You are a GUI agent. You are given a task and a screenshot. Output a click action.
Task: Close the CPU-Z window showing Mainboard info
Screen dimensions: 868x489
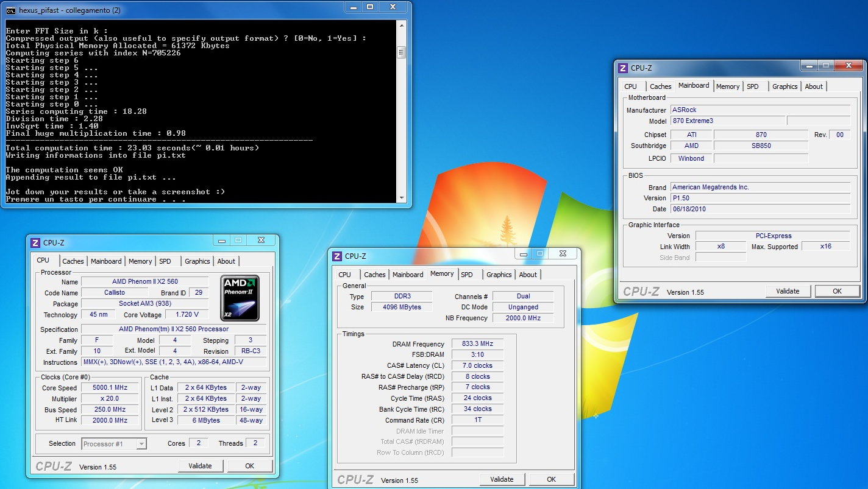coord(848,65)
